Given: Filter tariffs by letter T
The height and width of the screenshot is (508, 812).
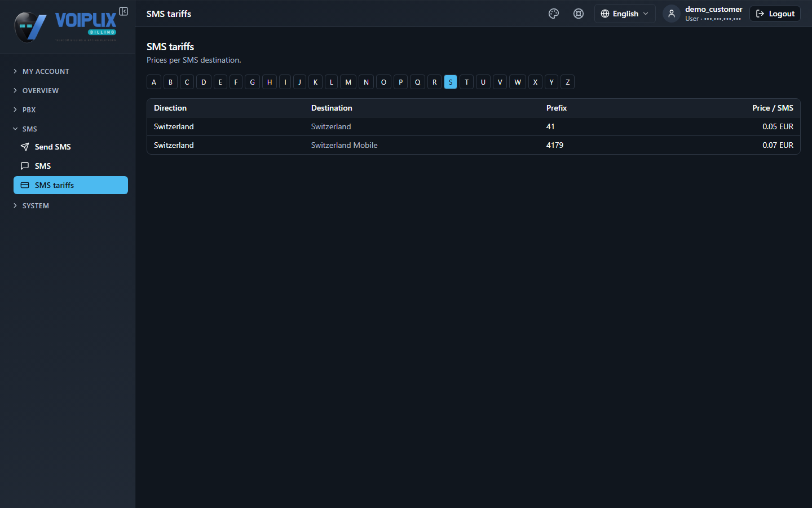Looking at the screenshot, I should point(466,82).
